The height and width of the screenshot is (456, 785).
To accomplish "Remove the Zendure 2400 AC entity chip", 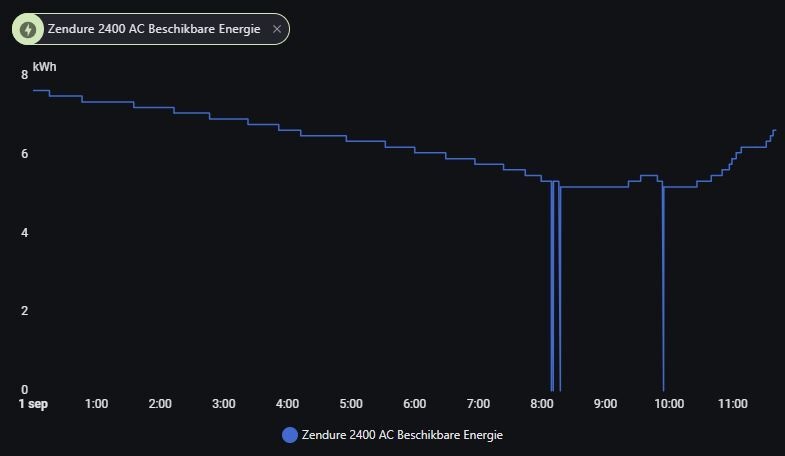I will (x=277, y=30).
